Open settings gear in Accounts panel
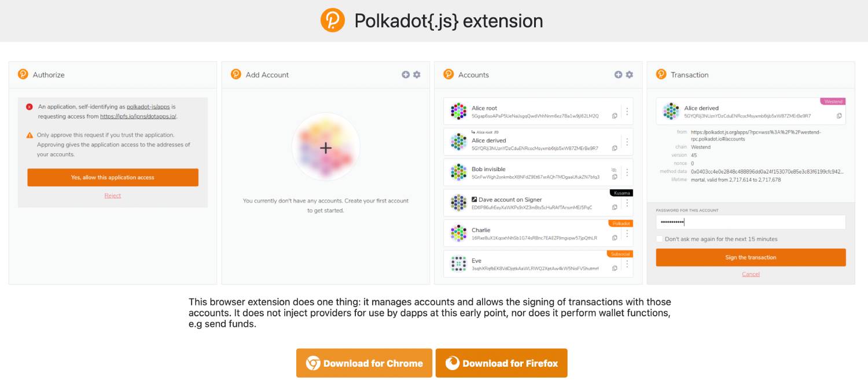Screen dimensions: 868x391 pyautogui.click(x=630, y=75)
